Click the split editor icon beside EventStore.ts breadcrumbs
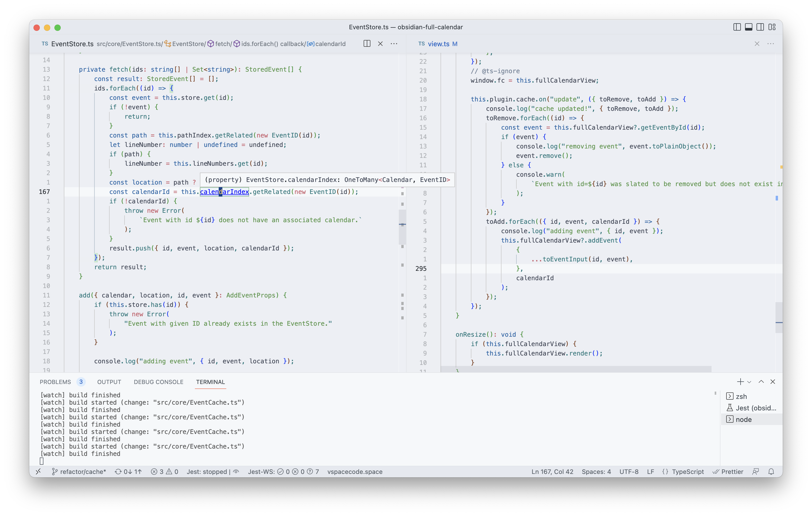 (366, 44)
